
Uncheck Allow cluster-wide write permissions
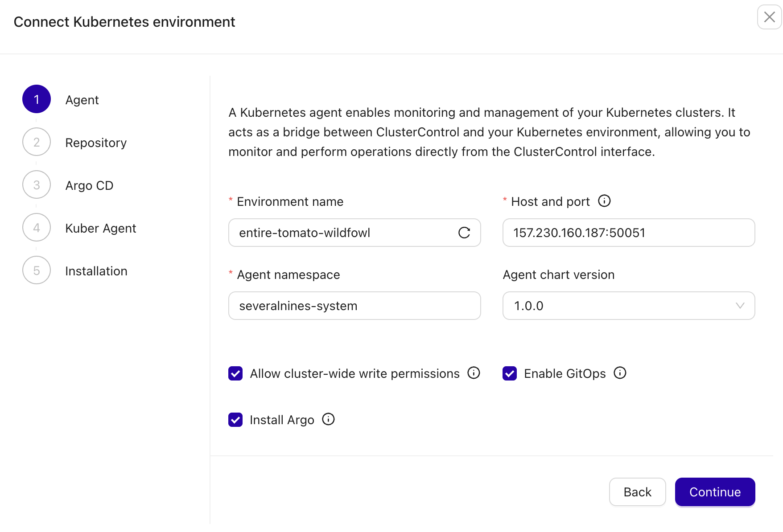coord(235,373)
